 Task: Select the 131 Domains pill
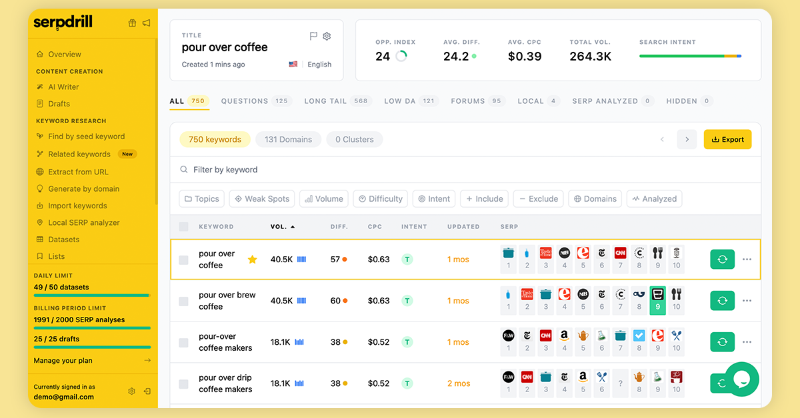(288, 139)
